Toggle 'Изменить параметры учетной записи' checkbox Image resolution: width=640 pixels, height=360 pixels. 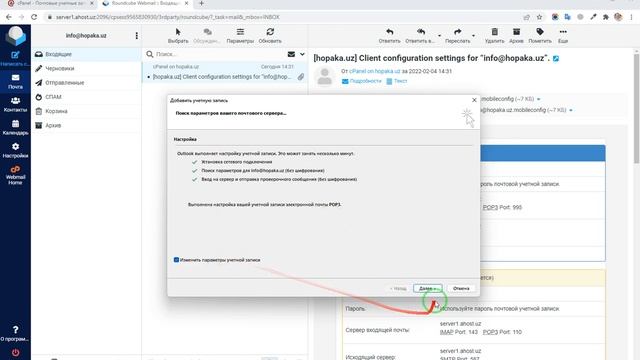click(x=176, y=260)
